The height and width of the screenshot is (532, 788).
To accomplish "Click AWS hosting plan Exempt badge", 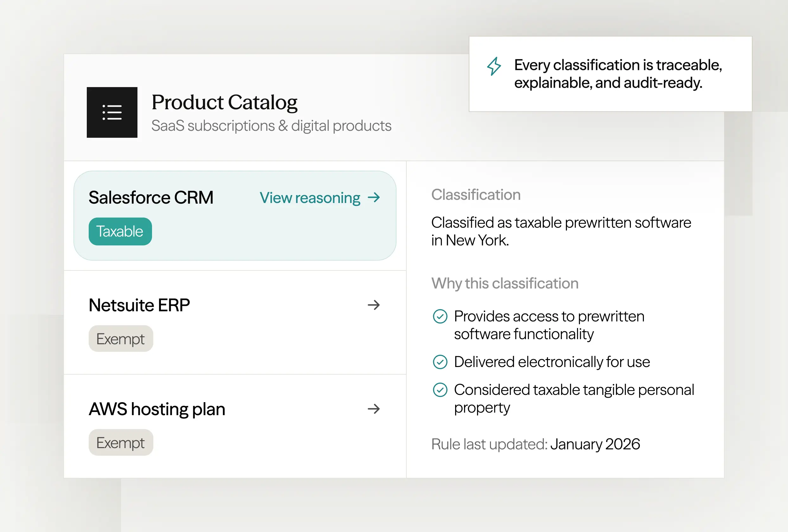I will click(121, 442).
